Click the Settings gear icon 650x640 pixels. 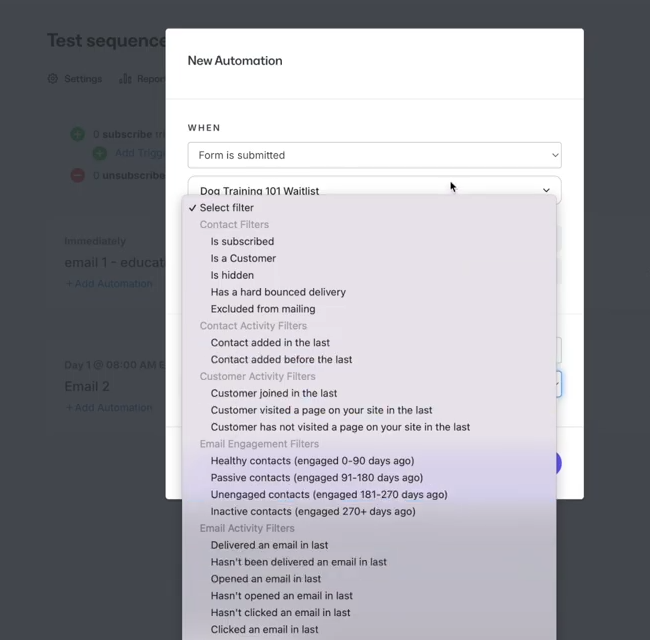[53, 79]
